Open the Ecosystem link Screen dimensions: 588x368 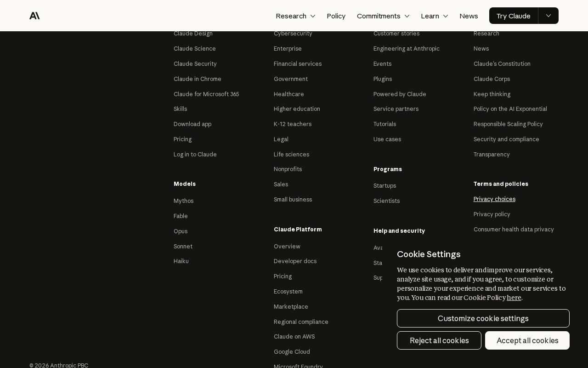coord(288,291)
